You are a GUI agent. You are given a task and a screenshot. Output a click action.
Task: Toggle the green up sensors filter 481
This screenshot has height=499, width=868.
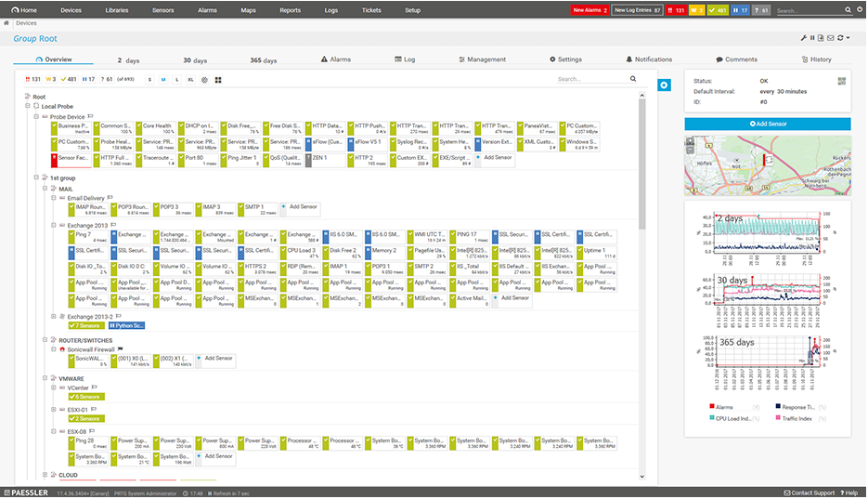click(71, 80)
